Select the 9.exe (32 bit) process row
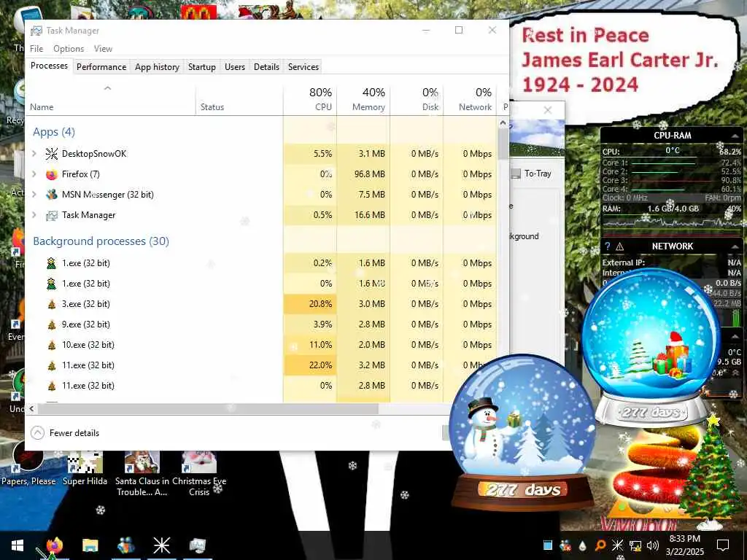This screenshot has width=747, height=560. 261,324
